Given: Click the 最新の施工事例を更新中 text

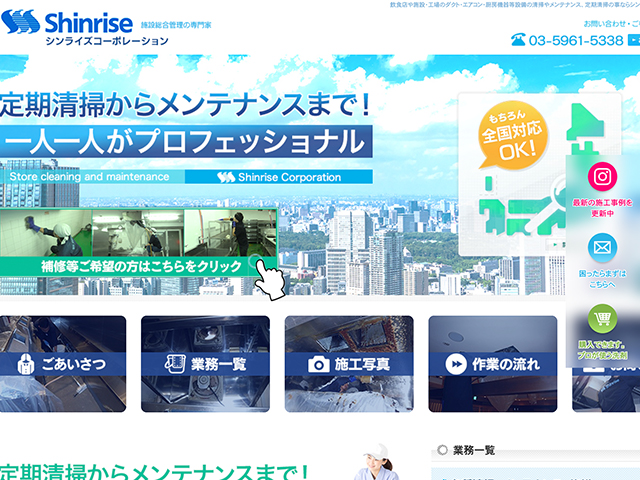Looking at the screenshot, I should (x=602, y=208).
